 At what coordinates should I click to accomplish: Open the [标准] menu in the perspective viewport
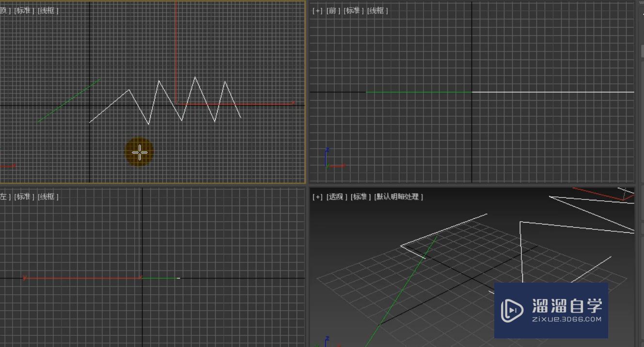[361, 196]
